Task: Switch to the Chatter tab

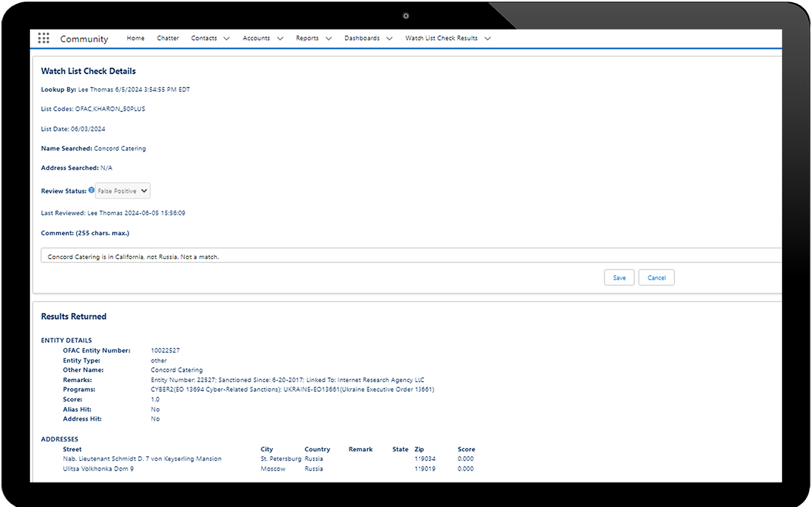Action: pos(168,38)
